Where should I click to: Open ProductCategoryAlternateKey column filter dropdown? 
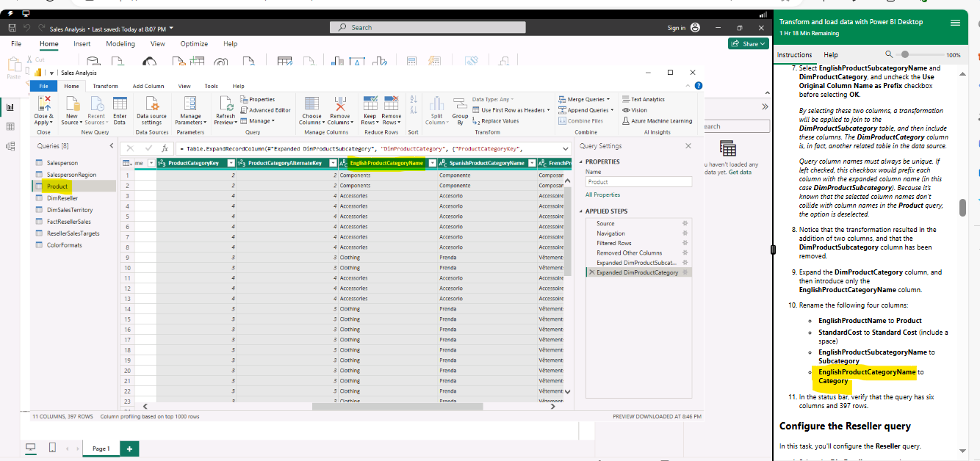pos(332,163)
